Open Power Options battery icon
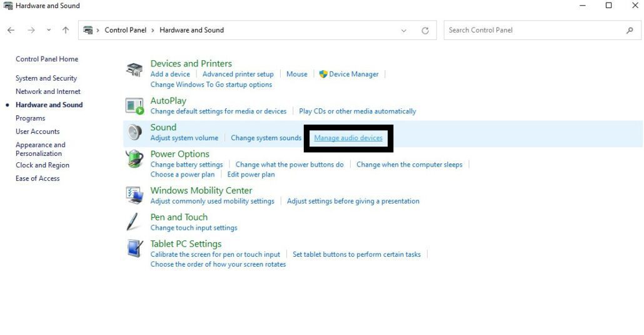 [x=134, y=159]
